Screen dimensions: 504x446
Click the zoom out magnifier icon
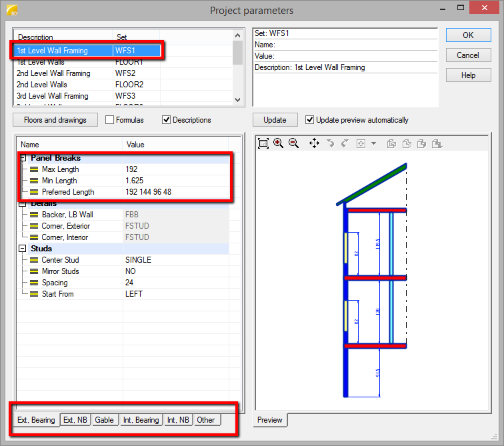pyautogui.click(x=293, y=143)
